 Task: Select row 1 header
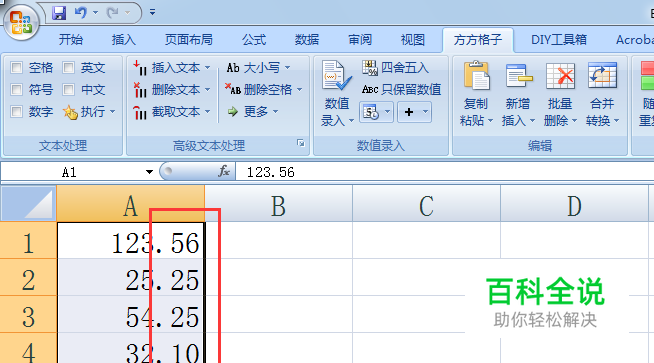pos(28,240)
